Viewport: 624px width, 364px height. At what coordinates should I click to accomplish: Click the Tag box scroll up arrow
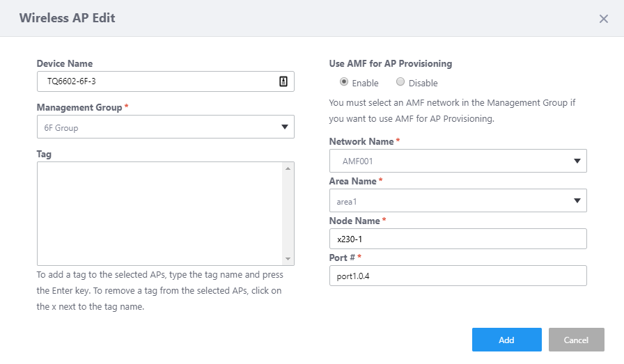(288, 168)
